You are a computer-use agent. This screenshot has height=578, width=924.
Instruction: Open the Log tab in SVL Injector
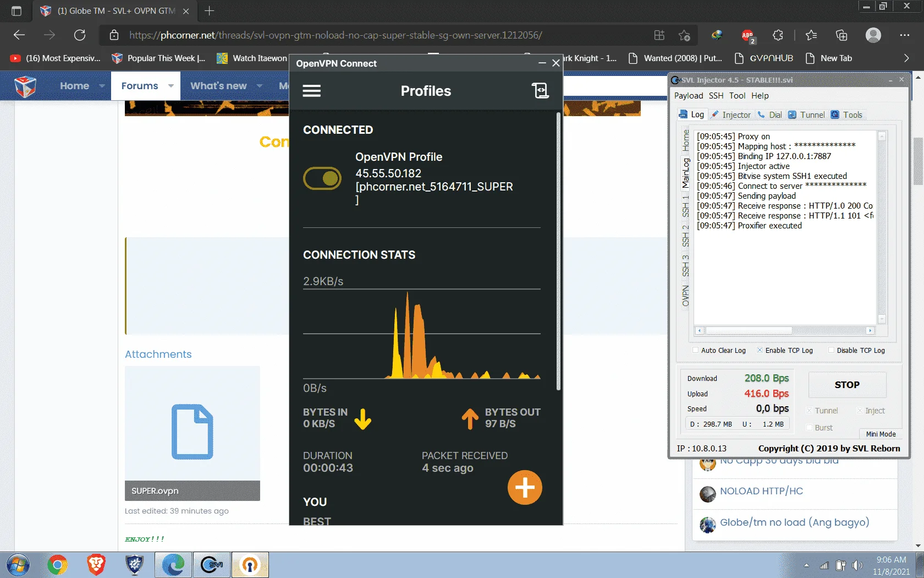[x=691, y=114]
